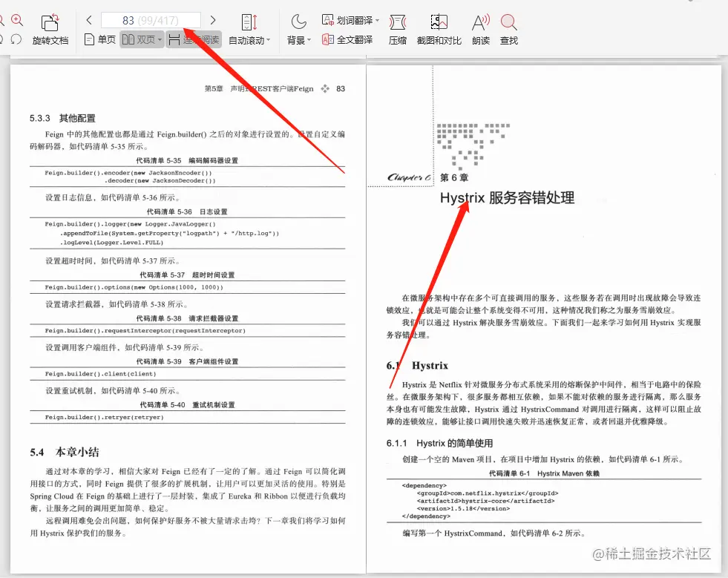
Task: Click the 旋转文档 rotate document icon
Action: click(x=50, y=22)
